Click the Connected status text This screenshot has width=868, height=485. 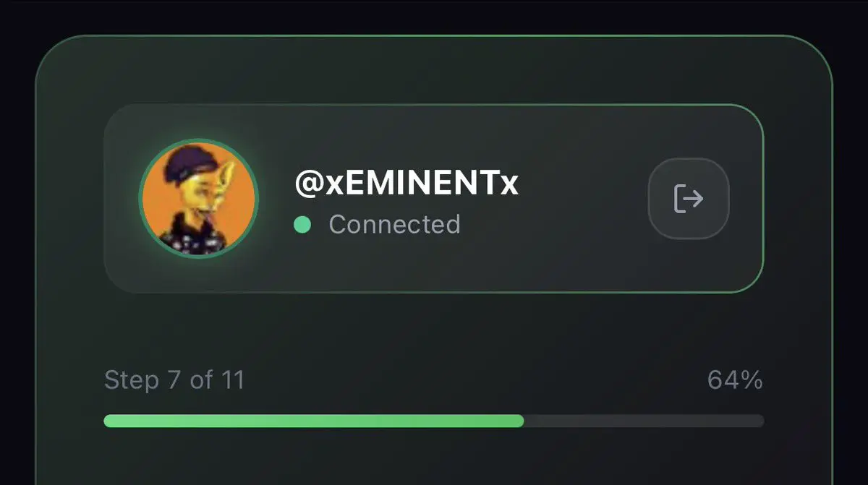tap(394, 225)
